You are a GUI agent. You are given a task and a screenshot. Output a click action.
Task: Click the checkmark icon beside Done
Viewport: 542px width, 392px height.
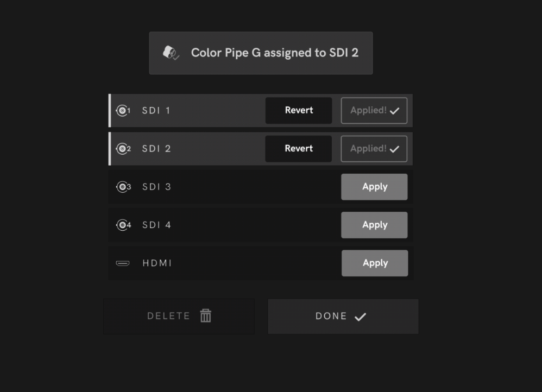coord(360,317)
